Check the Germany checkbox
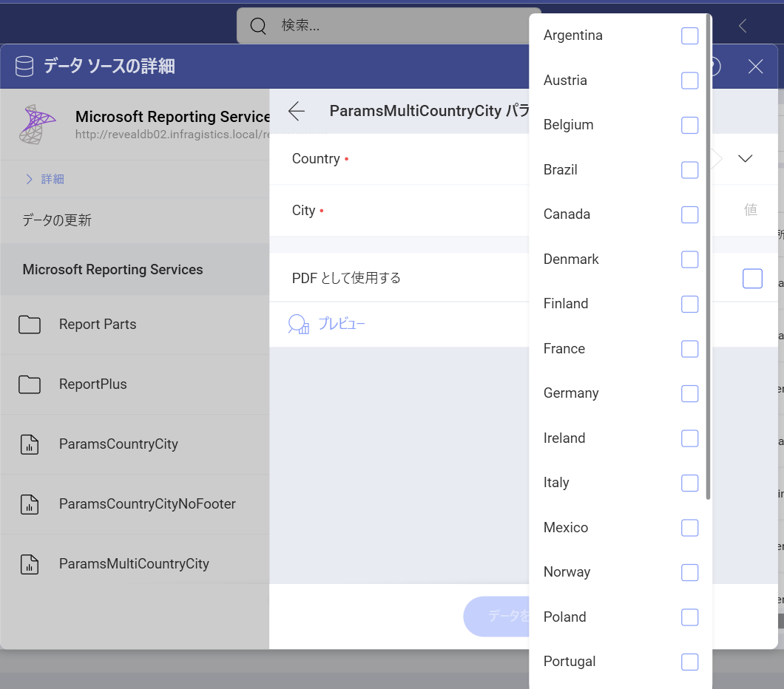This screenshot has width=784, height=689. (689, 393)
